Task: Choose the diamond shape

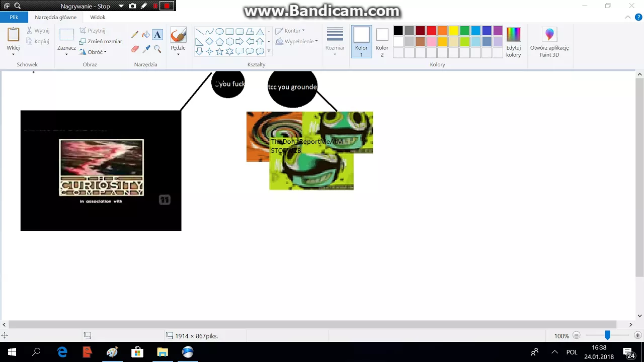Action: click(209, 41)
